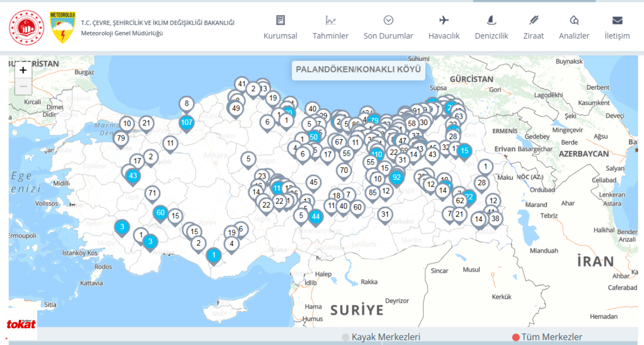This screenshot has height=345, width=644.
Task: Zoom out with the map minus button
Action: click(23, 87)
